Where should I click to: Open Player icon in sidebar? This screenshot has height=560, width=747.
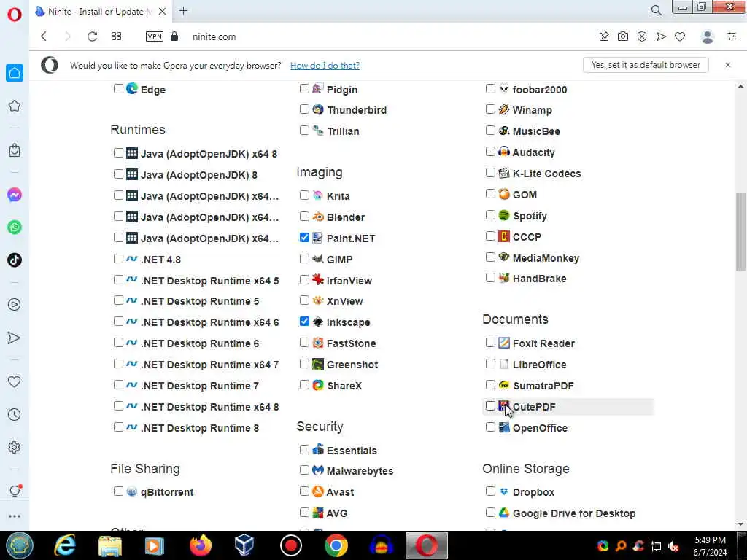[15, 304]
